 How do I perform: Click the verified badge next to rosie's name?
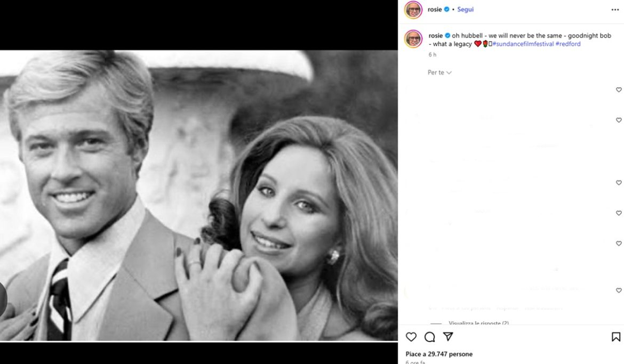coord(446,9)
